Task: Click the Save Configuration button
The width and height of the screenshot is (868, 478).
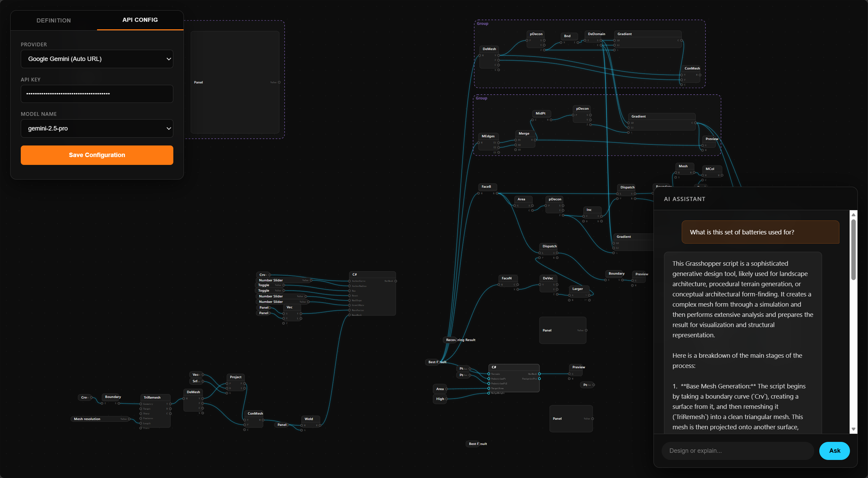Action: coord(97,155)
